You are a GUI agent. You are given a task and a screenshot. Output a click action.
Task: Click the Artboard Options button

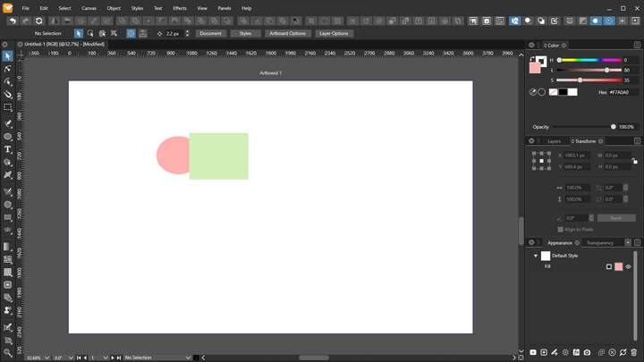[x=287, y=34]
